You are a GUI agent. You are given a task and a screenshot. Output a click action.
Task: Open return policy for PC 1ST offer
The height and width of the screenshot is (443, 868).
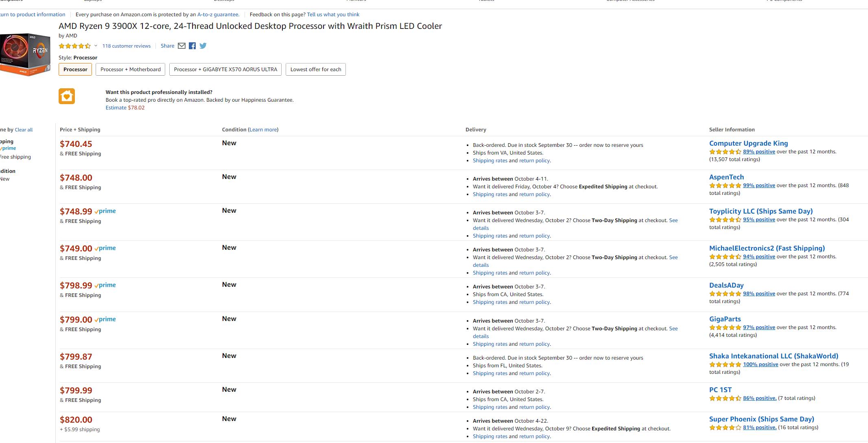(534, 407)
